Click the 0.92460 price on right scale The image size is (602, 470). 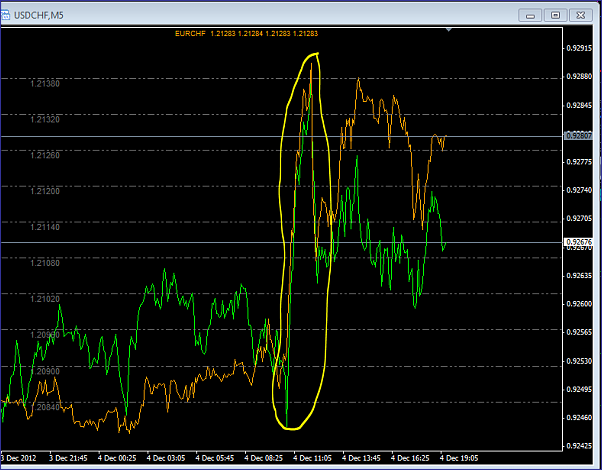pos(579,417)
